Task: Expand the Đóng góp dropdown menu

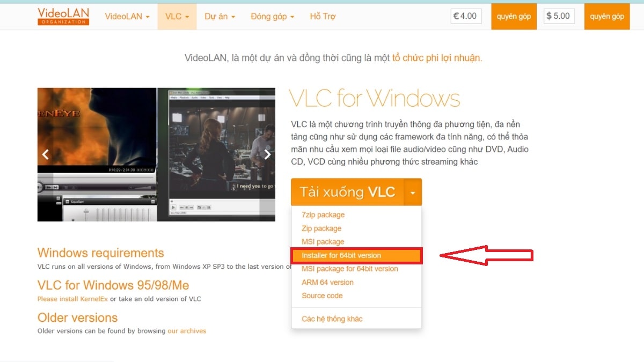Action: (272, 16)
